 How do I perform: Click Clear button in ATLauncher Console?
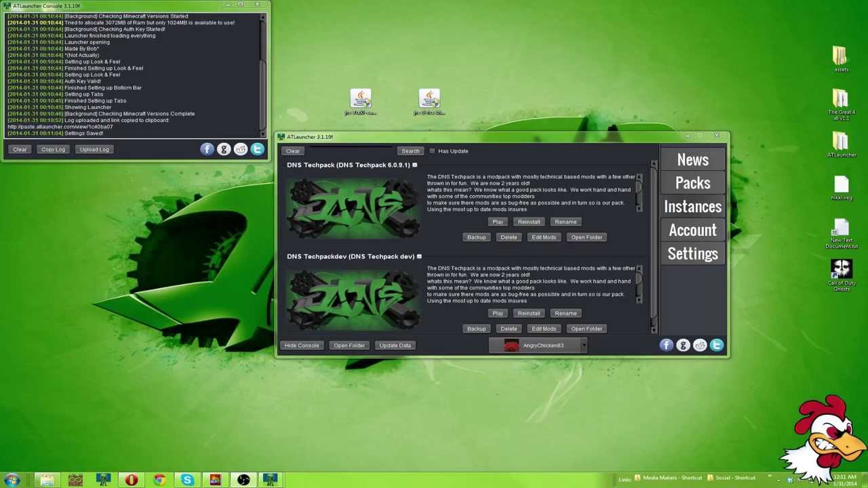coord(20,149)
